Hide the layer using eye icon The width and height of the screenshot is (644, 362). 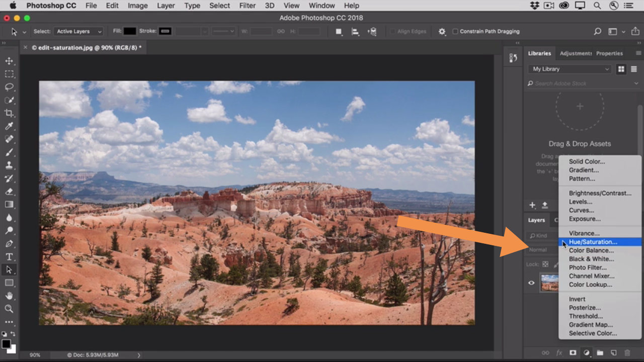[x=531, y=283]
